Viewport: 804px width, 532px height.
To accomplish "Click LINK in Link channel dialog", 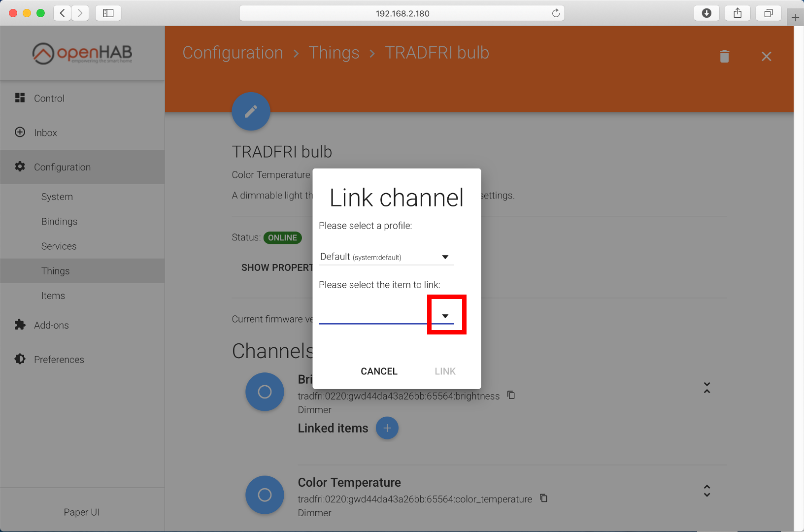I will 445,371.
